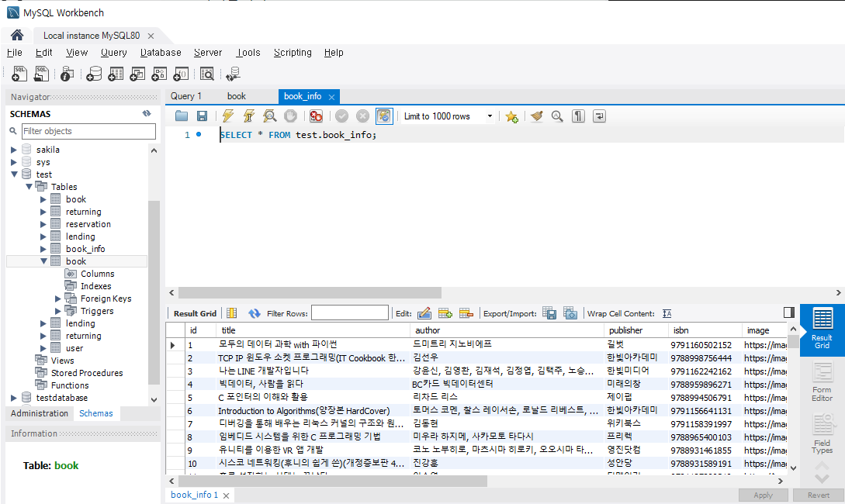Click the Filter objects search field
The height and width of the screenshot is (504, 845).
[x=88, y=131]
